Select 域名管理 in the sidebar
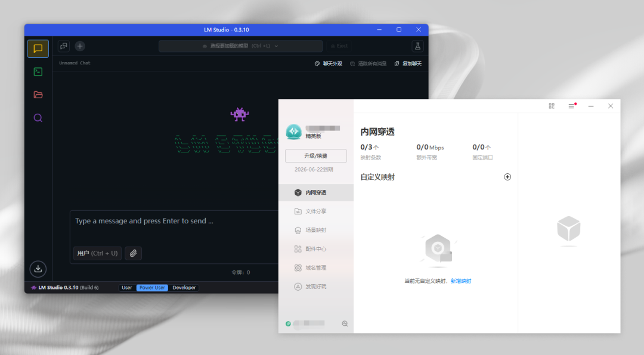Screen dimensions: 644x355 [316, 268]
